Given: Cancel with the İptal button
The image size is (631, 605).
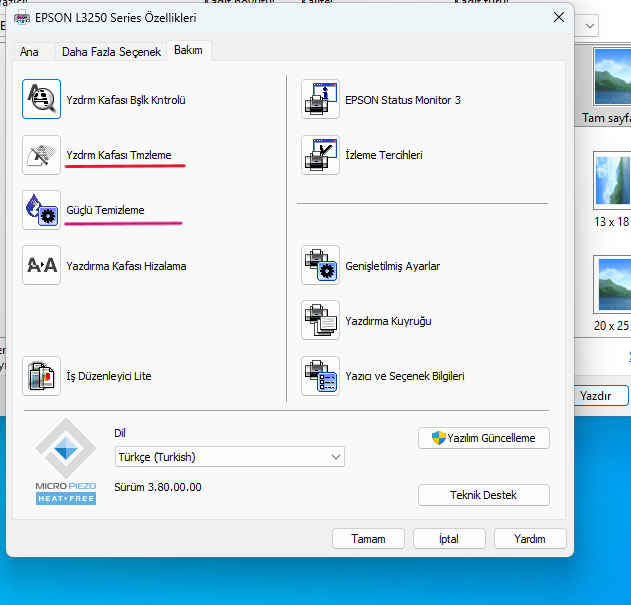Looking at the screenshot, I should 449,539.
